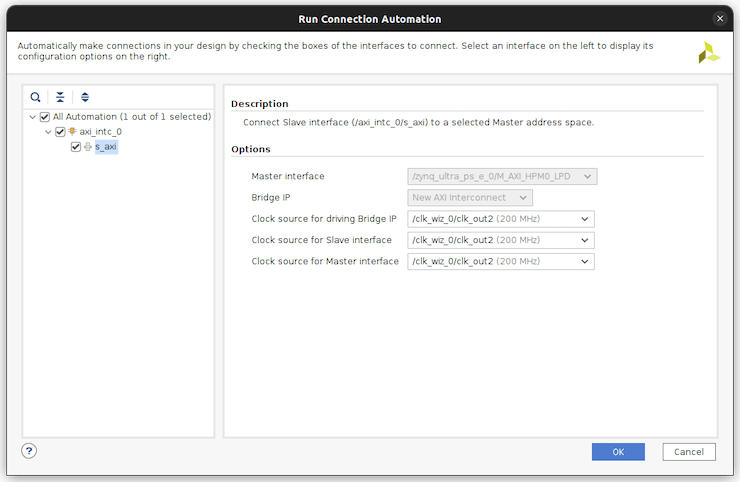Toggle the s_axi checkbox
The height and width of the screenshot is (482, 740).
(x=76, y=147)
